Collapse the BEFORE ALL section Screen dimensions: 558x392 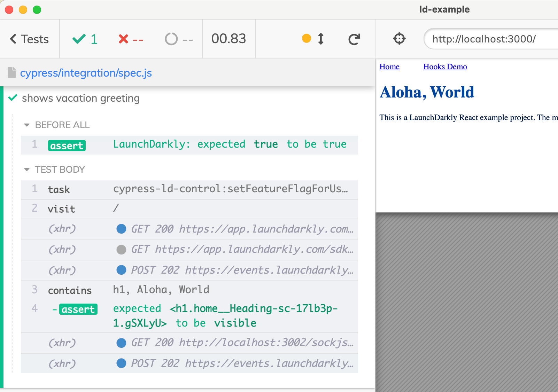pos(57,125)
